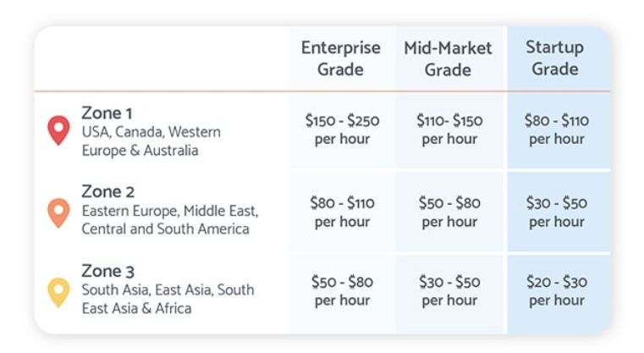
Task: Click the Zone 3 title
Action: pos(107,271)
